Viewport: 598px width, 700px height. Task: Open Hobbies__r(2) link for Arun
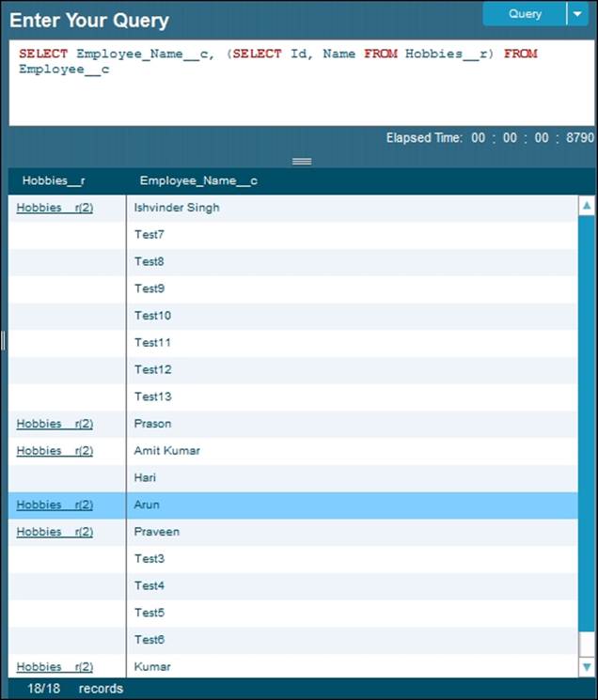pyautogui.click(x=55, y=505)
